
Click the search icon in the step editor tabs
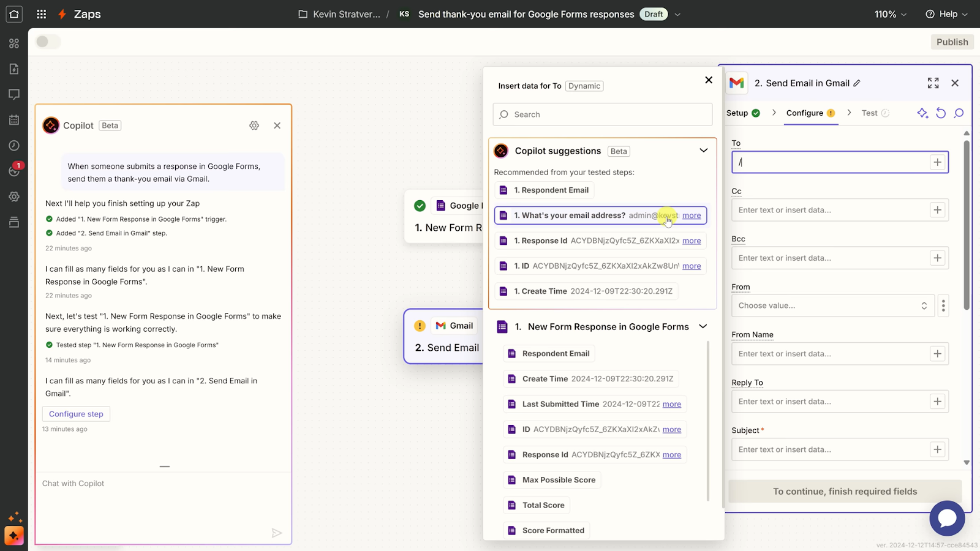(959, 113)
